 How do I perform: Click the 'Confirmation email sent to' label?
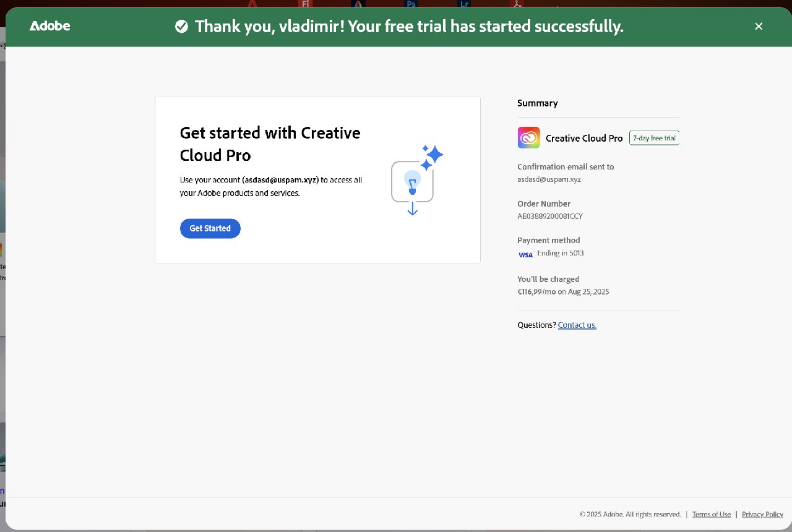pos(566,166)
